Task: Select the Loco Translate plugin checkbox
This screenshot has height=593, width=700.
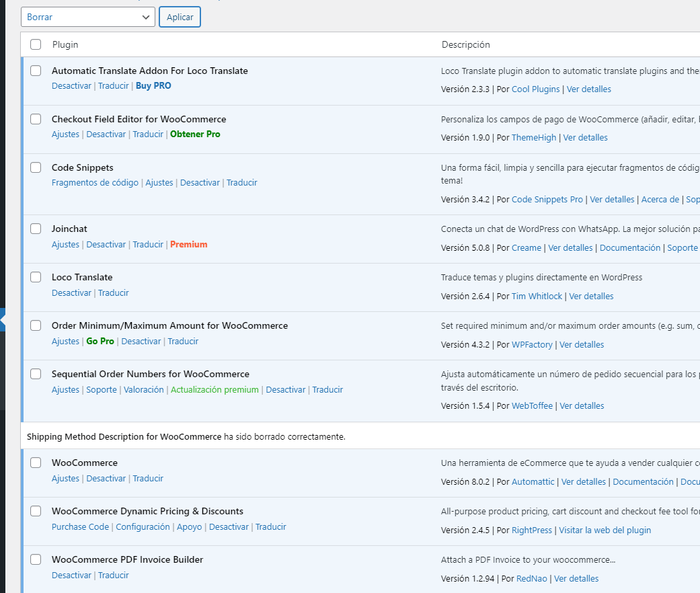Action: pos(36,277)
